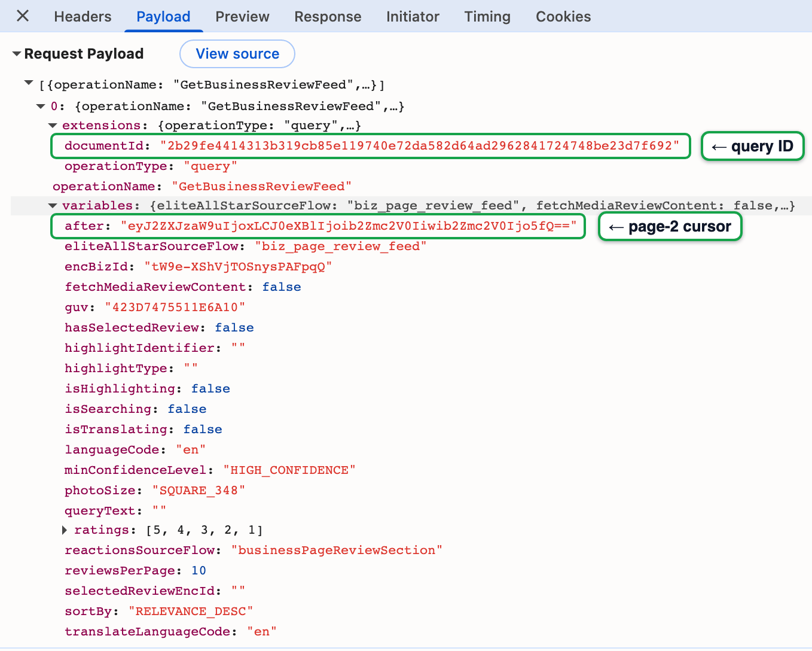
Task: Open the Response tab
Action: (328, 17)
